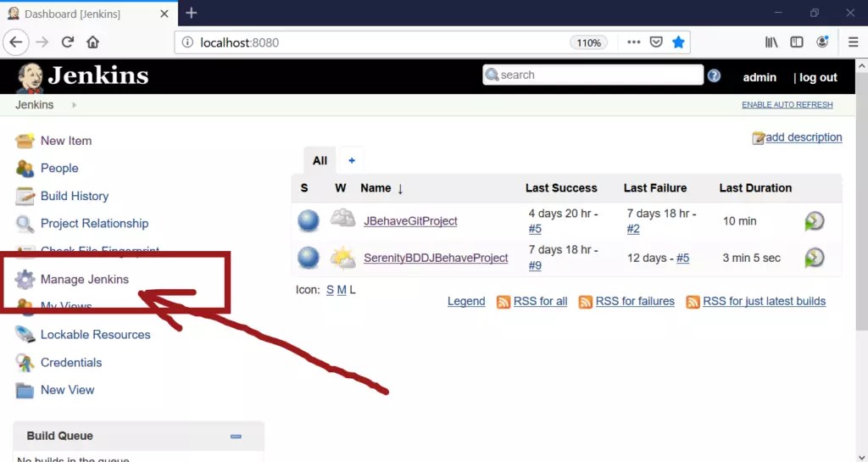Open the Pocket save icon
This screenshot has height=462, width=868.
(x=656, y=42)
